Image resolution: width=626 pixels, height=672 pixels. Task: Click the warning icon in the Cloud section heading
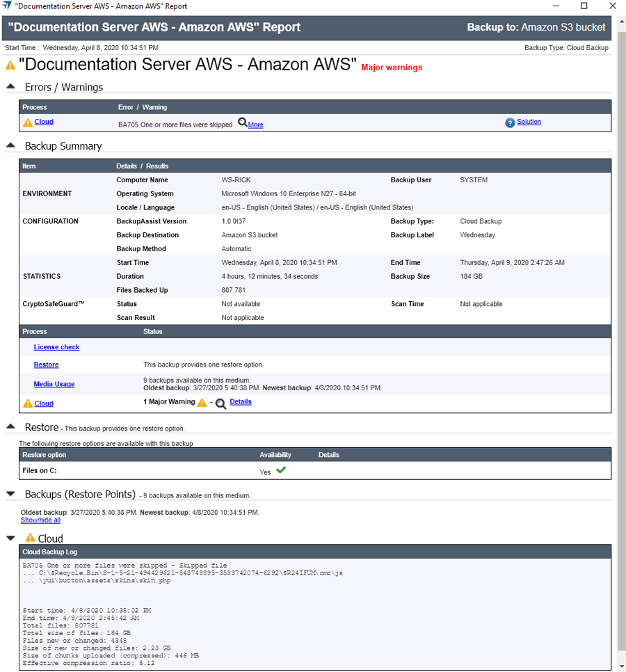coord(30,537)
